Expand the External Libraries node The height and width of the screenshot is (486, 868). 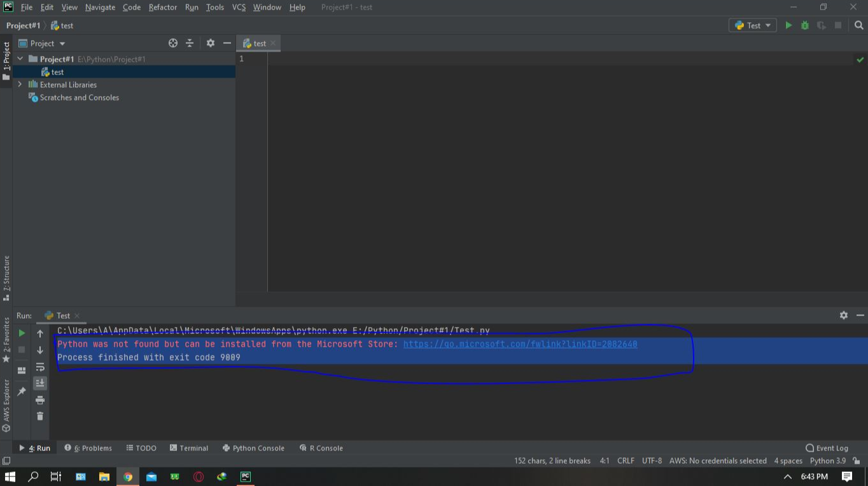click(x=20, y=85)
